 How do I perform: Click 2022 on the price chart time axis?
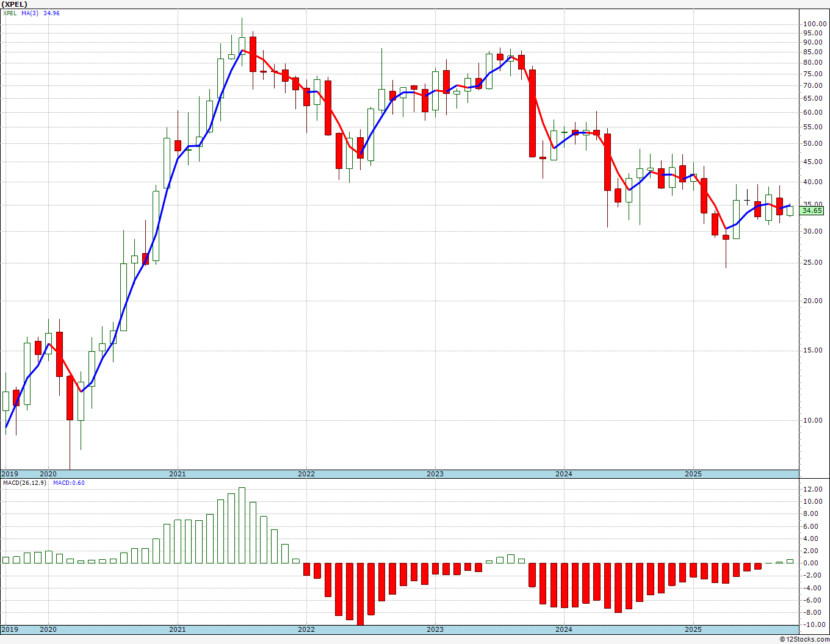click(306, 474)
